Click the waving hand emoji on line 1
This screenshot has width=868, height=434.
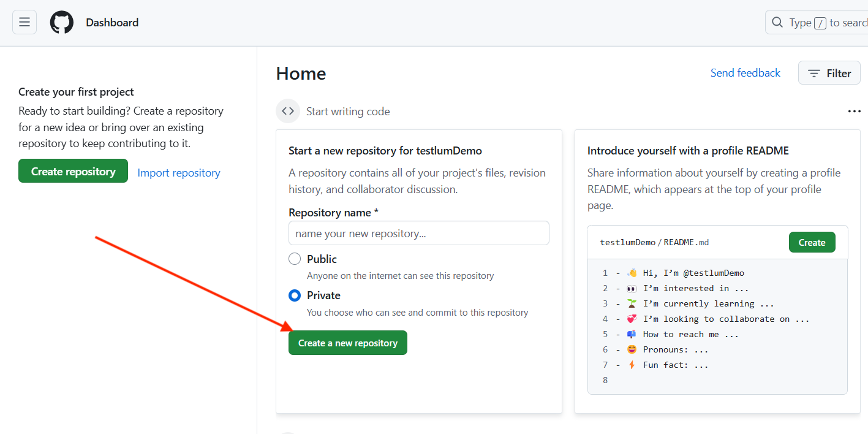point(632,273)
